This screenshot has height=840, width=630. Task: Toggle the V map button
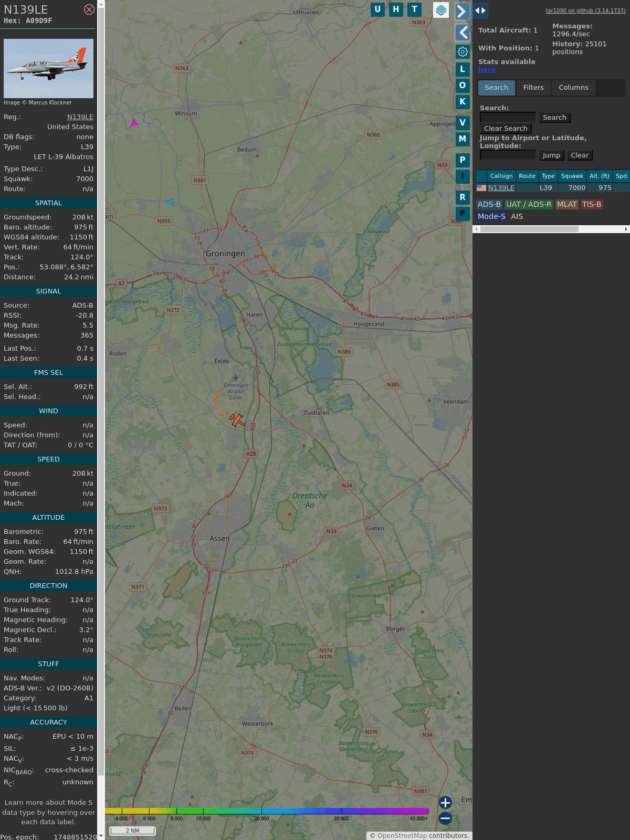click(x=463, y=122)
